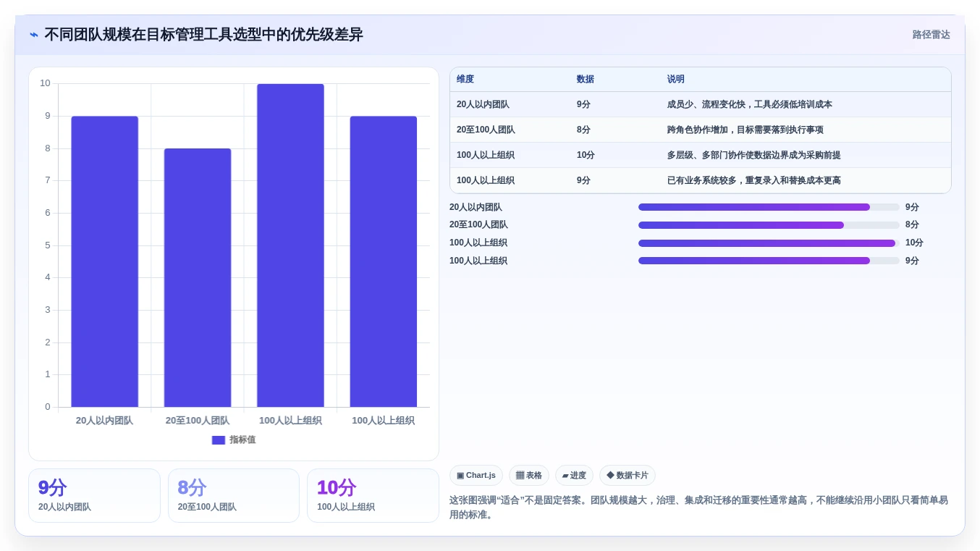Click the 20人以内团队 x-axis label
Screen dimensions: 980x551
tap(104, 421)
